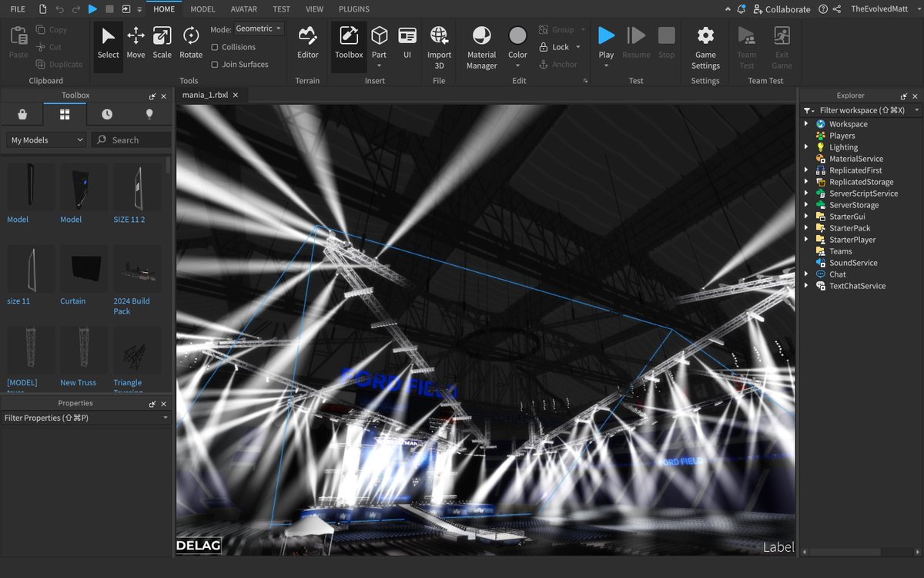This screenshot has width=924, height=578.
Task: Switch to the AVATAR tab
Action: pos(244,9)
